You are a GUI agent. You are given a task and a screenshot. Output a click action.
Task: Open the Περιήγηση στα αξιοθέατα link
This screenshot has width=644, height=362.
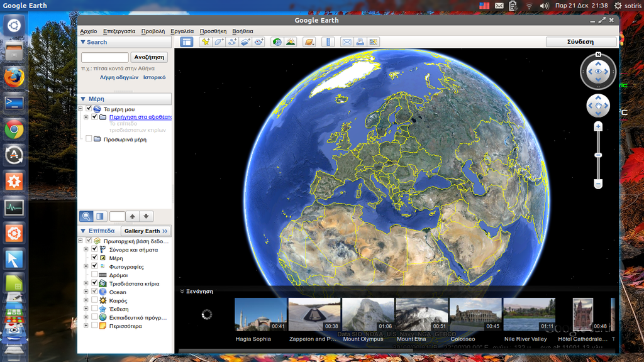pos(140,117)
